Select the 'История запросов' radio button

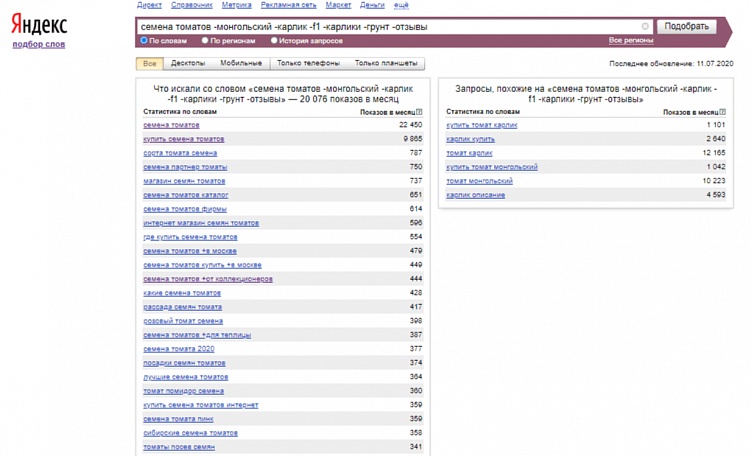pos(274,41)
